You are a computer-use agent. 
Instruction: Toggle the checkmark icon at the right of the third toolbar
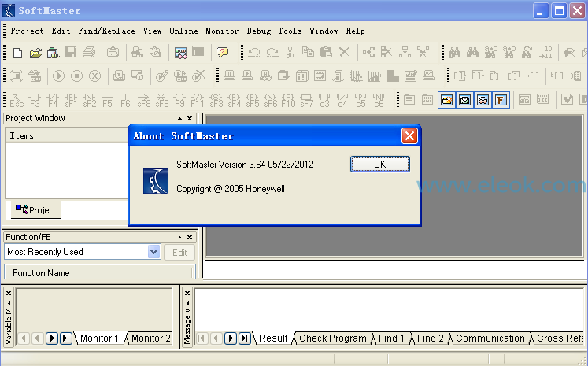point(567,99)
